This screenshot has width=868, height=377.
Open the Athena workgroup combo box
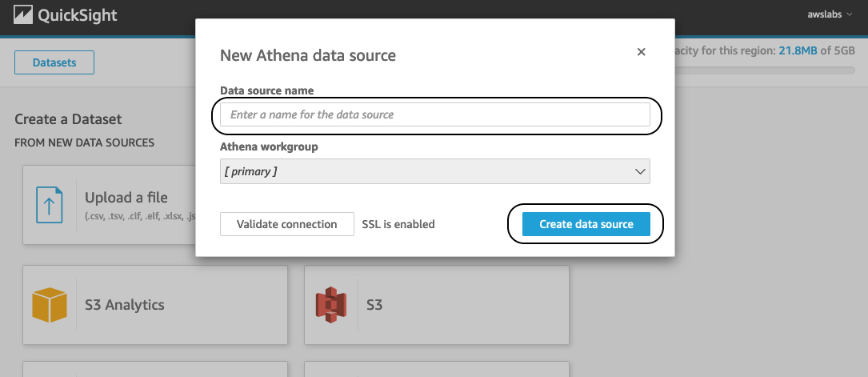tap(435, 171)
